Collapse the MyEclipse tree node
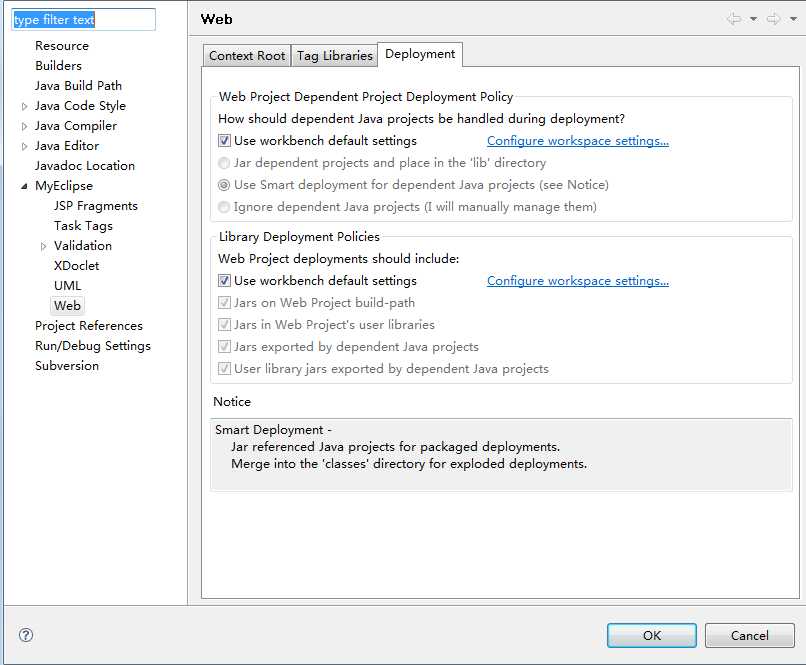The height and width of the screenshot is (665, 806). click(x=25, y=186)
